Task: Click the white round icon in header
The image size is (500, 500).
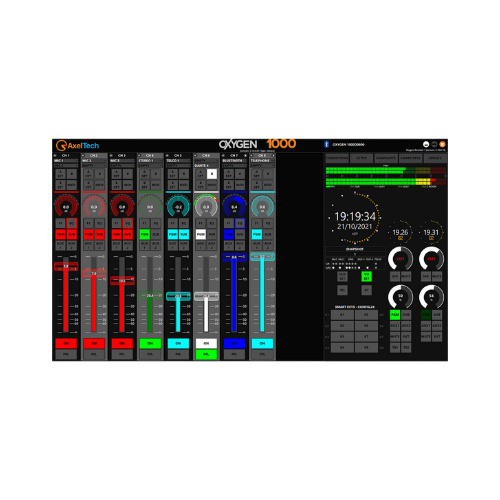Action: coord(426,144)
